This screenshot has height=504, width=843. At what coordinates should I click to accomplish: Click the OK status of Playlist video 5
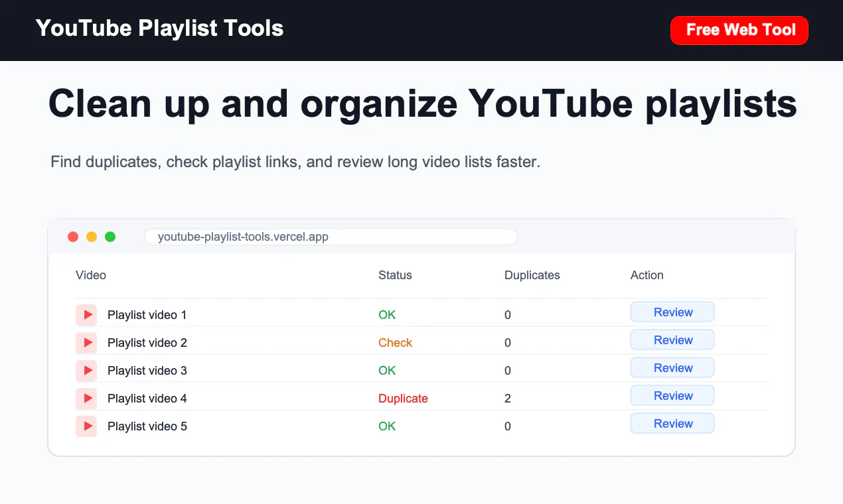click(387, 426)
